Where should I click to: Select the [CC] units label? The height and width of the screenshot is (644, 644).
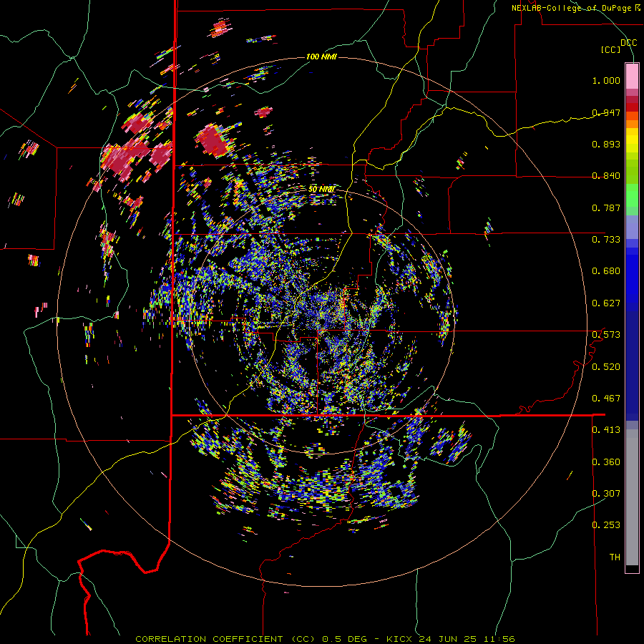click(x=611, y=49)
